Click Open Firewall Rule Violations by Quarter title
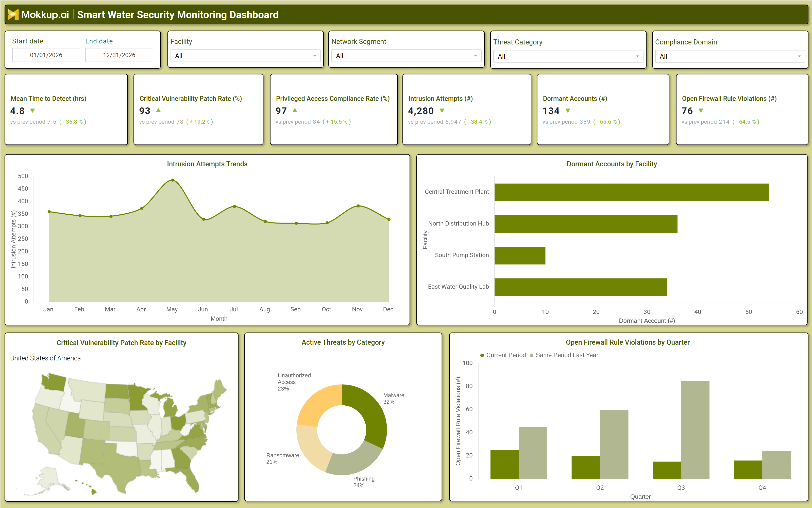 (x=628, y=342)
